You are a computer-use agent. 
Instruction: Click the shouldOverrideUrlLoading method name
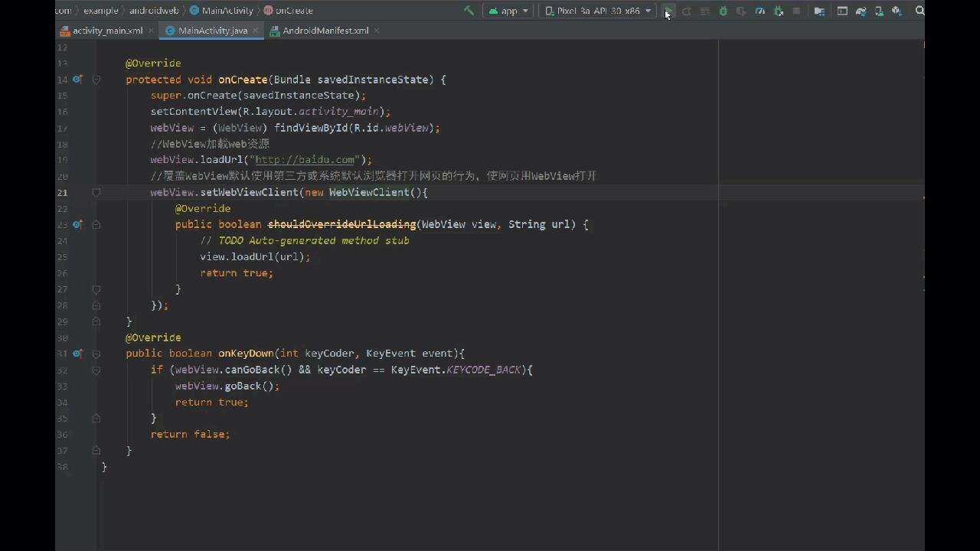click(341, 224)
